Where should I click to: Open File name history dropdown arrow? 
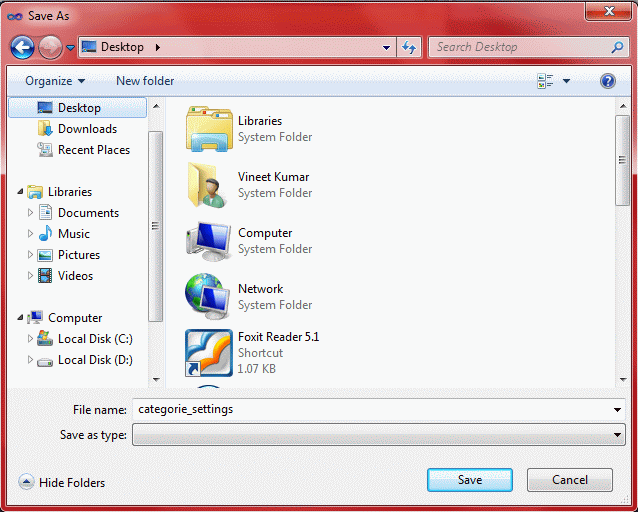[617, 410]
